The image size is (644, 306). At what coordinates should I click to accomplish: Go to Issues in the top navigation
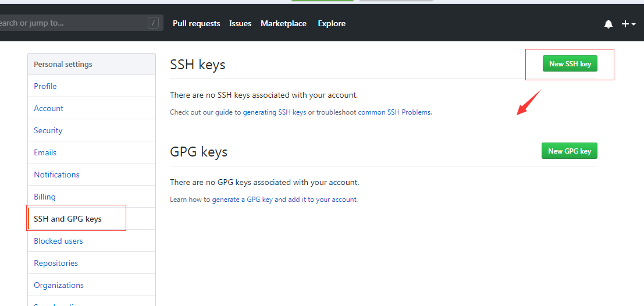click(240, 24)
